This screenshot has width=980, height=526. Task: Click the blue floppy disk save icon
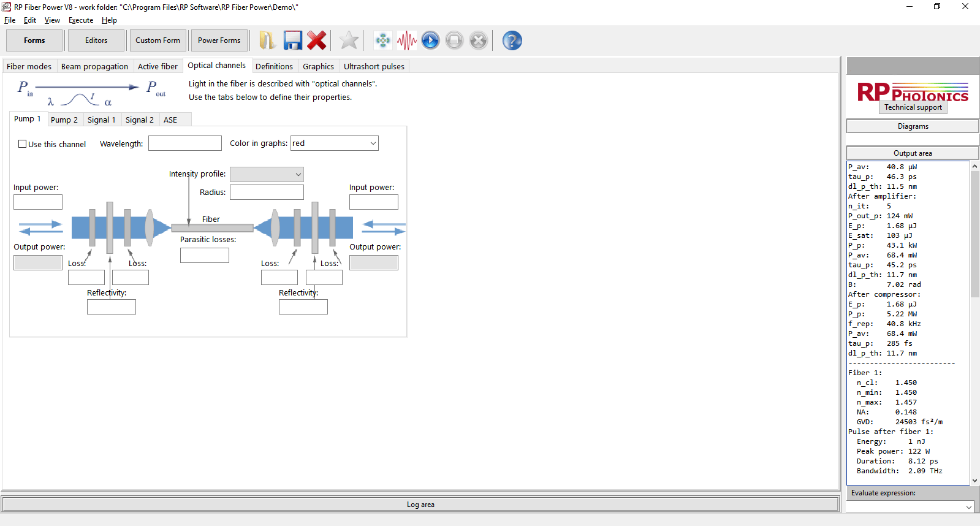[x=292, y=40]
